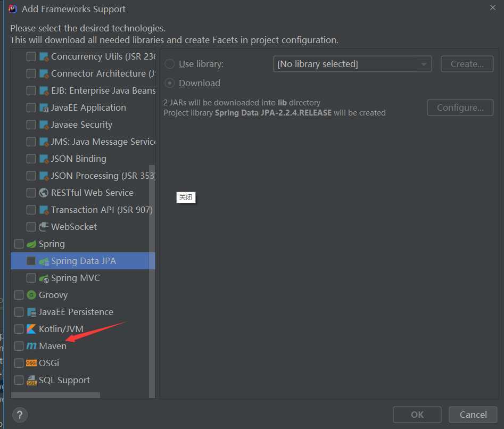Select the Javaee Security list item

(83, 125)
